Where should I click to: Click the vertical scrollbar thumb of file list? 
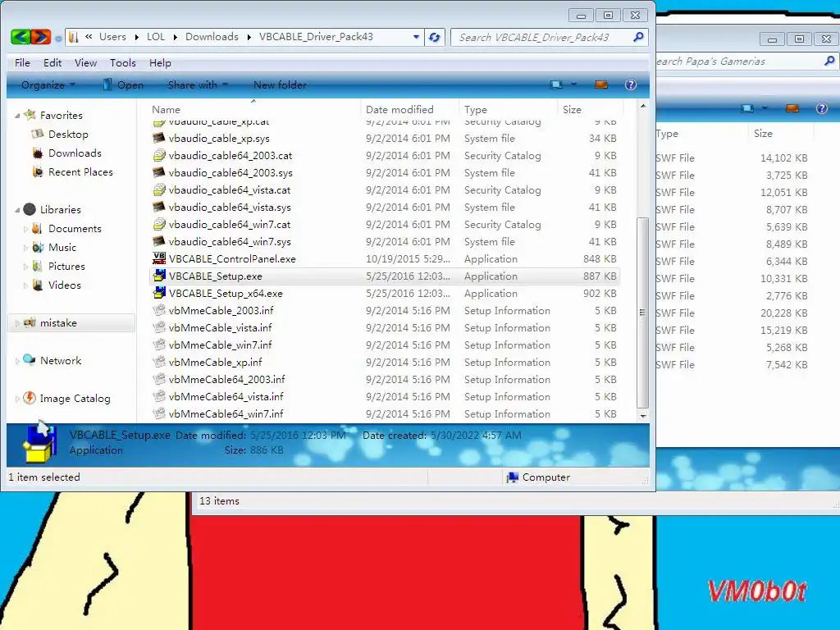tap(643, 313)
